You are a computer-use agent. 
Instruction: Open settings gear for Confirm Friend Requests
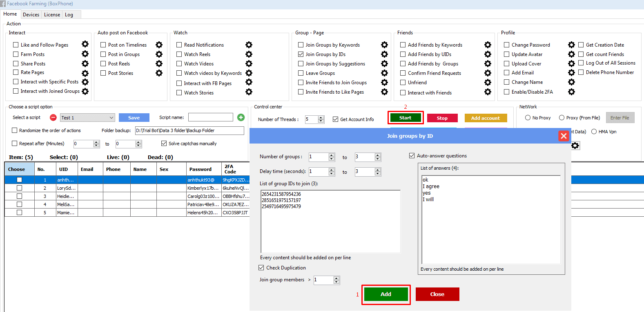click(488, 73)
